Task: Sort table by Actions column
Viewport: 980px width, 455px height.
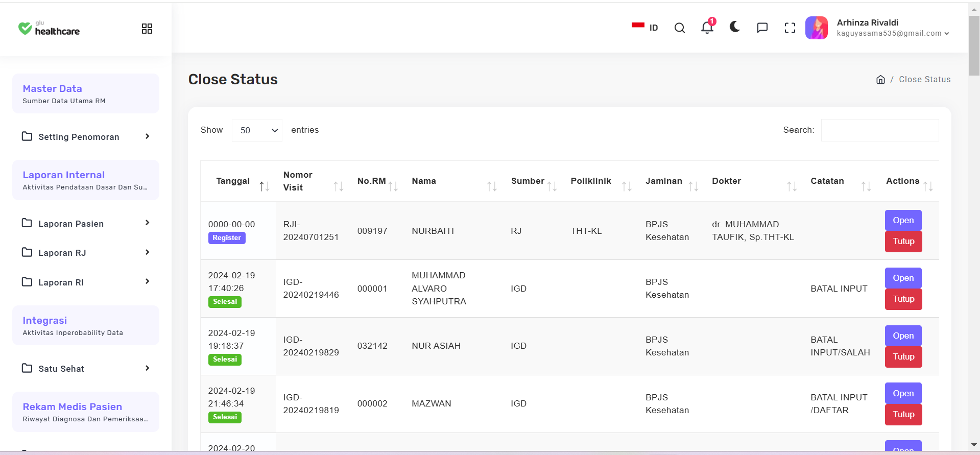Action: coord(909,181)
